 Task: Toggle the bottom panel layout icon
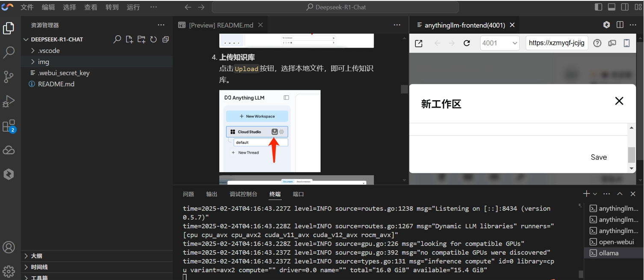pyautogui.click(x=612, y=7)
